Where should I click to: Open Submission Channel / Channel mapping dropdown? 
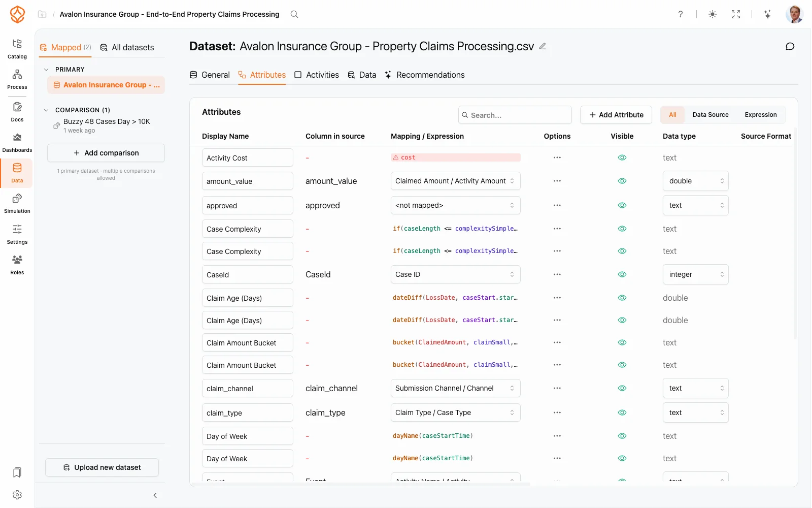455,388
